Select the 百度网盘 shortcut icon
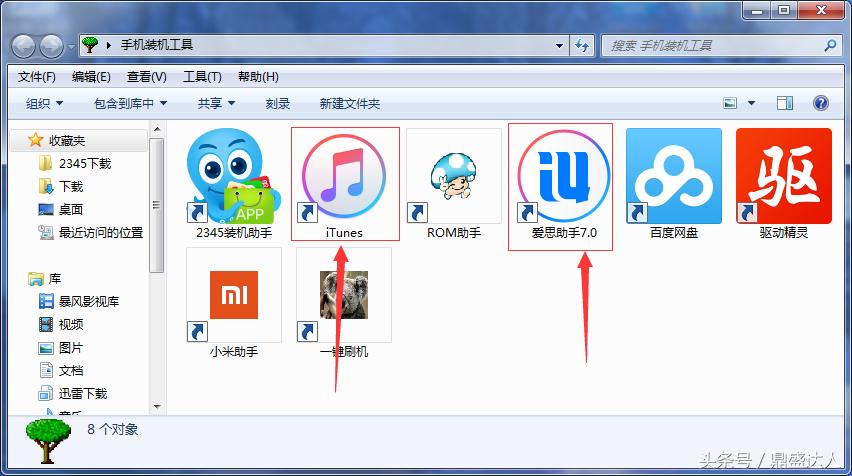 pyautogui.click(x=674, y=176)
